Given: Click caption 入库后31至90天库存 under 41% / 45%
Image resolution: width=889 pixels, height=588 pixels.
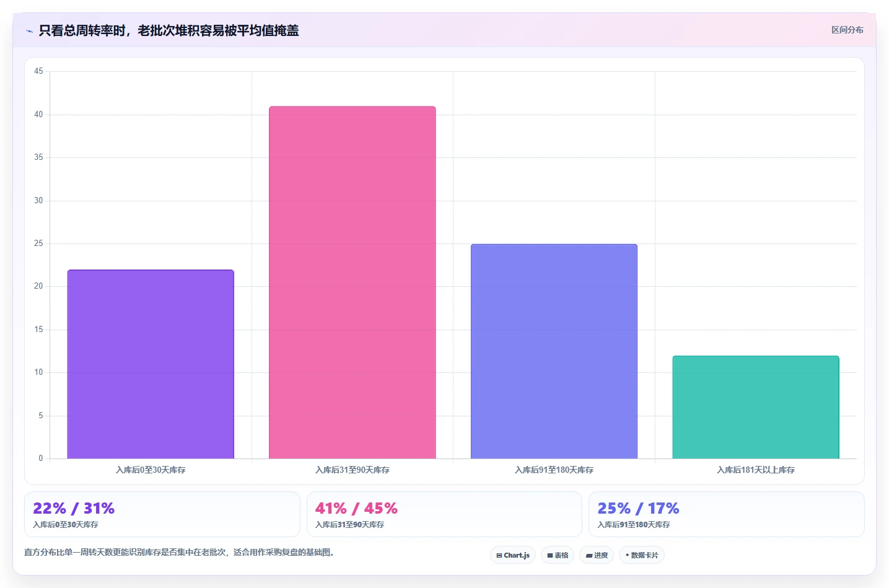Looking at the screenshot, I should click(x=349, y=525).
